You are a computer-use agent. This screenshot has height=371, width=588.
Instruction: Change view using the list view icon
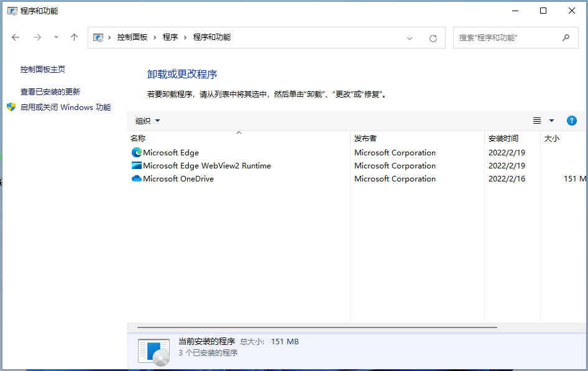point(537,121)
